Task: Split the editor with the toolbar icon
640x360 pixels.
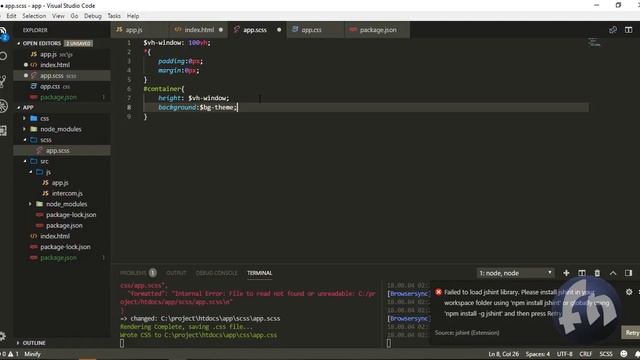Action: point(628,30)
